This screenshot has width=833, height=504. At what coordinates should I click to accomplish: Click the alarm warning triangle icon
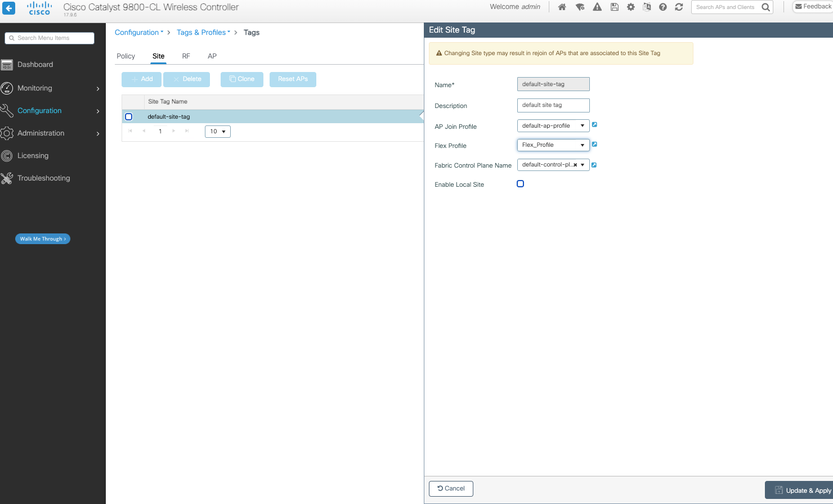point(597,7)
